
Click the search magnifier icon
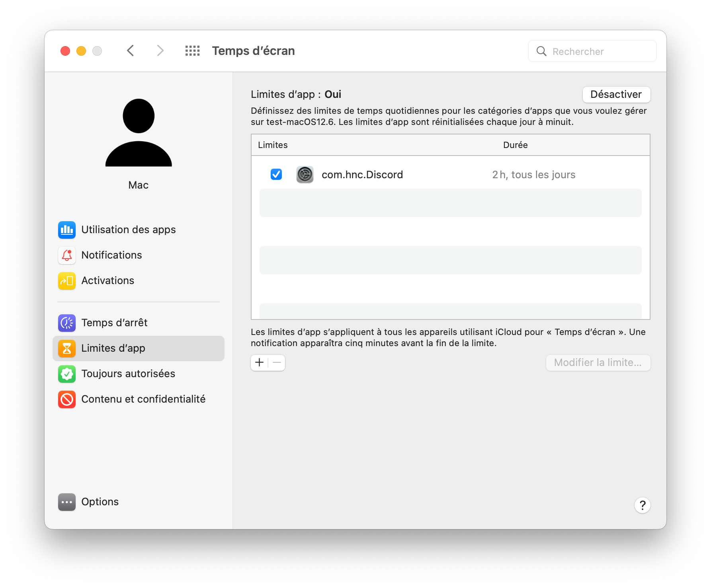pos(541,51)
